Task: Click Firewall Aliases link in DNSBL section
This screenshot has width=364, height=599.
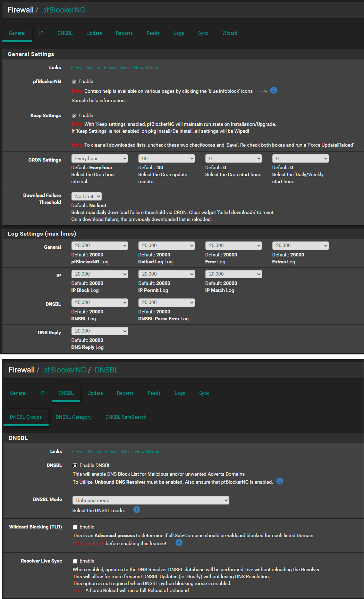Action: [86, 452]
